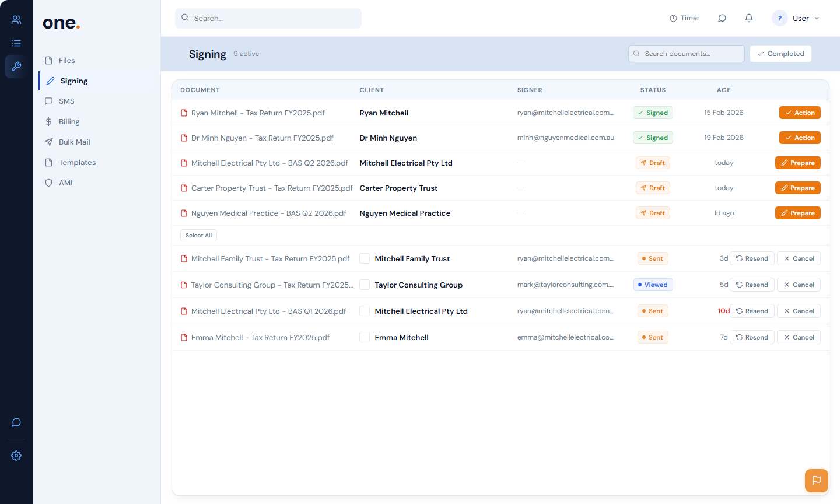Open the list icon in left rail
The width and height of the screenshot is (840, 504).
coord(16,43)
